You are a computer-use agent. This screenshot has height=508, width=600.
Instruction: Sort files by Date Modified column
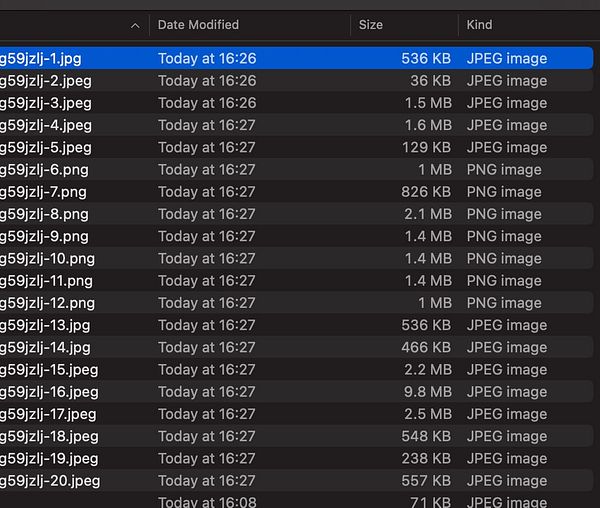click(198, 25)
